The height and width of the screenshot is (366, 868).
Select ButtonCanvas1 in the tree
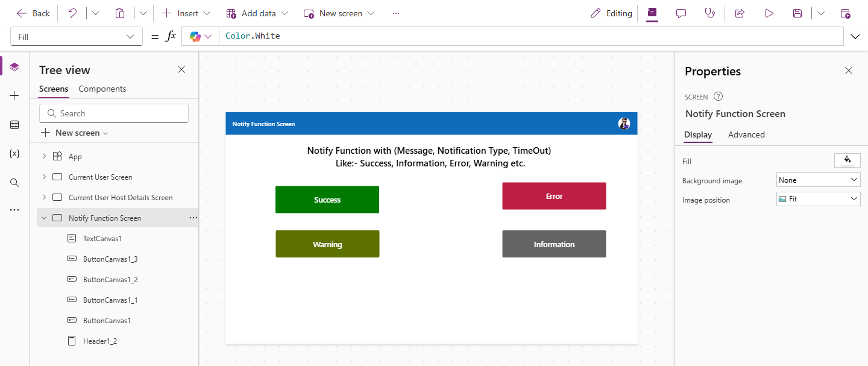(x=107, y=321)
